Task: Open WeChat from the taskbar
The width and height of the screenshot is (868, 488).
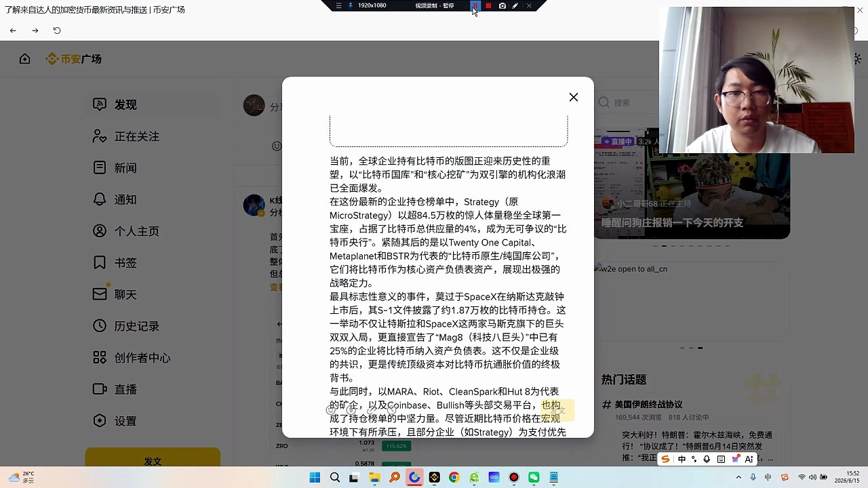Action: click(534, 478)
